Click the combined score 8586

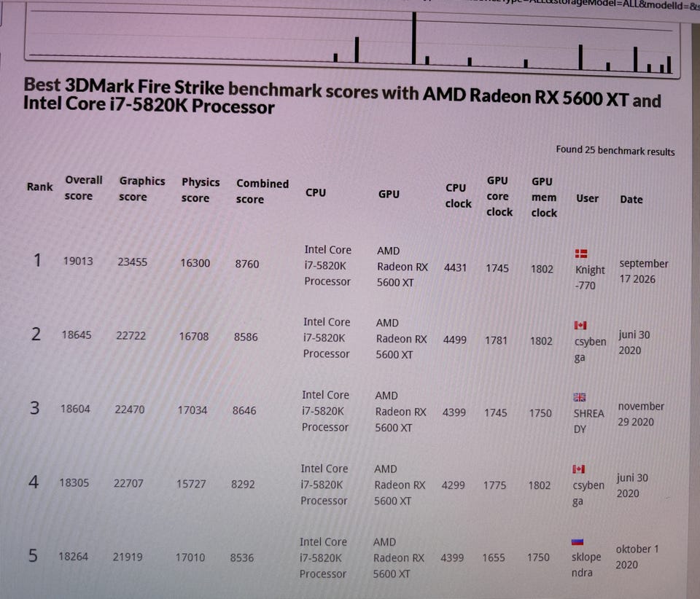[x=246, y=337]
